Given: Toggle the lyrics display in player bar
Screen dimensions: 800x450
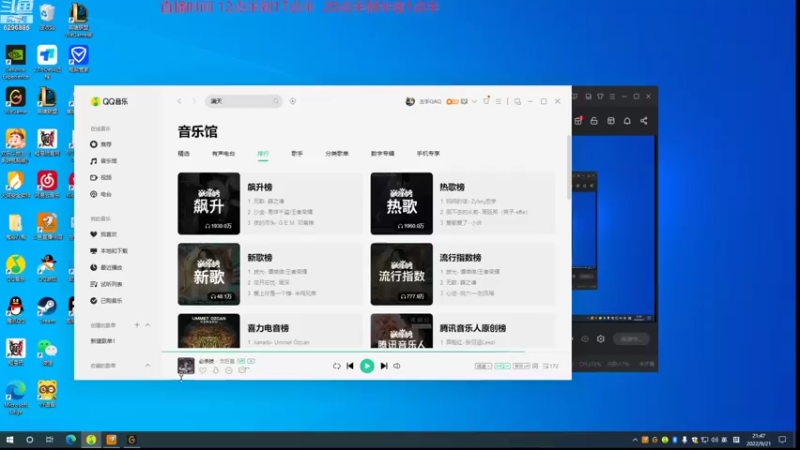Looking at the screenshot, I should click(535, 366).
